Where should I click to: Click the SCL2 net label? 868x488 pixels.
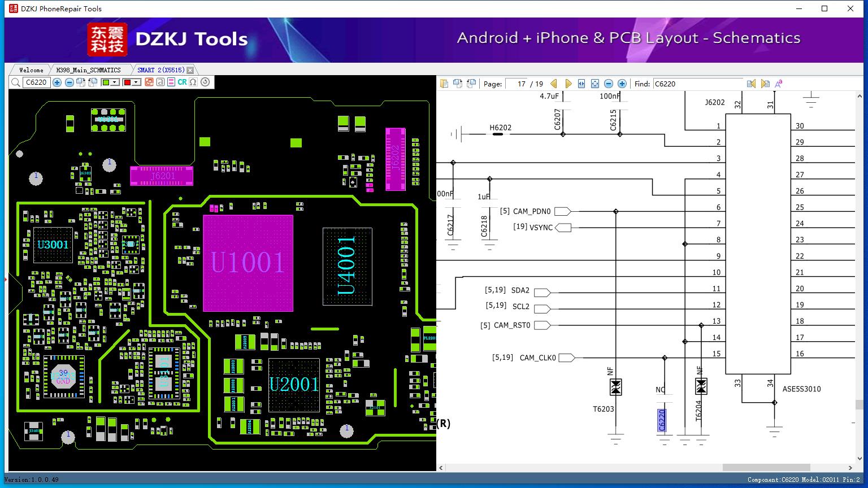pos(521,307)
